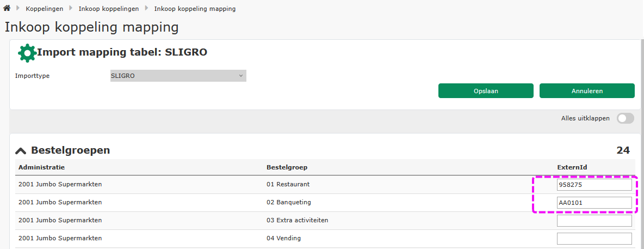
Task: Open the Importtype SLIGRO dropdown
Action: 178,76
